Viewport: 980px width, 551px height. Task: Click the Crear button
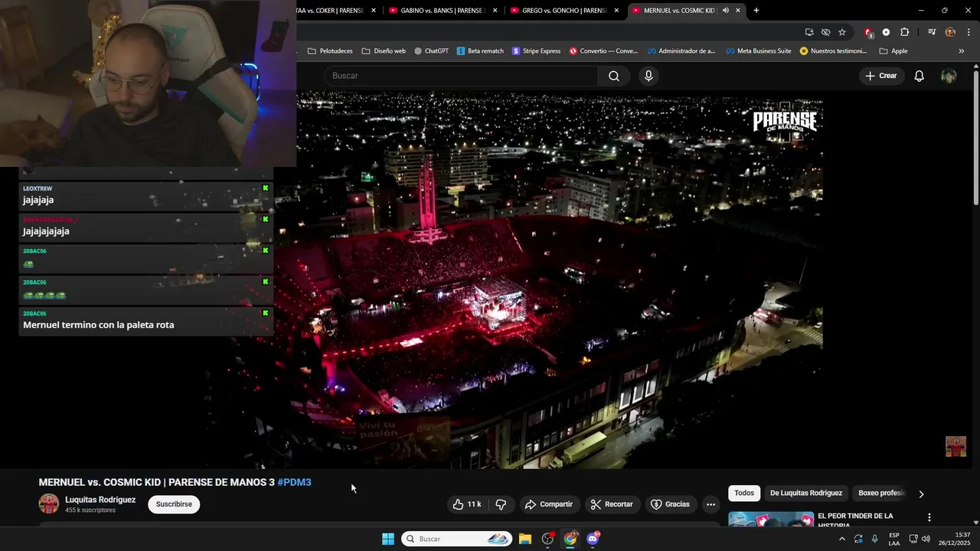tap(880, 76)
